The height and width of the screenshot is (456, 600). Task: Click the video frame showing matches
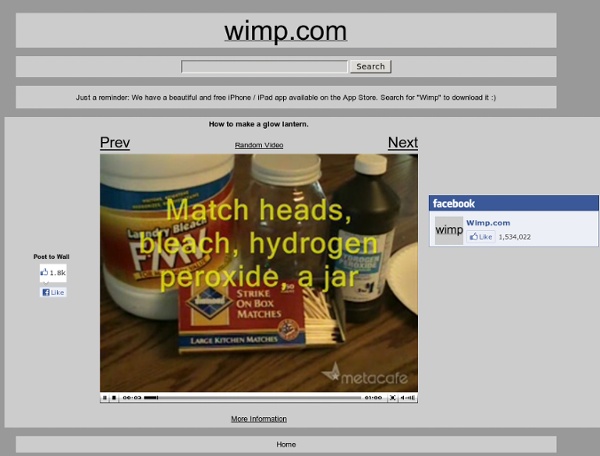pos(259,273)
